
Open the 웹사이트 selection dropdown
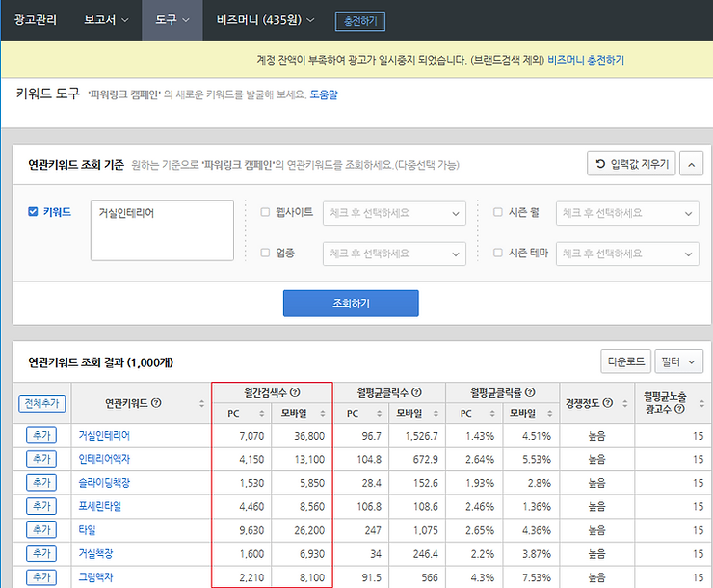(x=394, y=213)
